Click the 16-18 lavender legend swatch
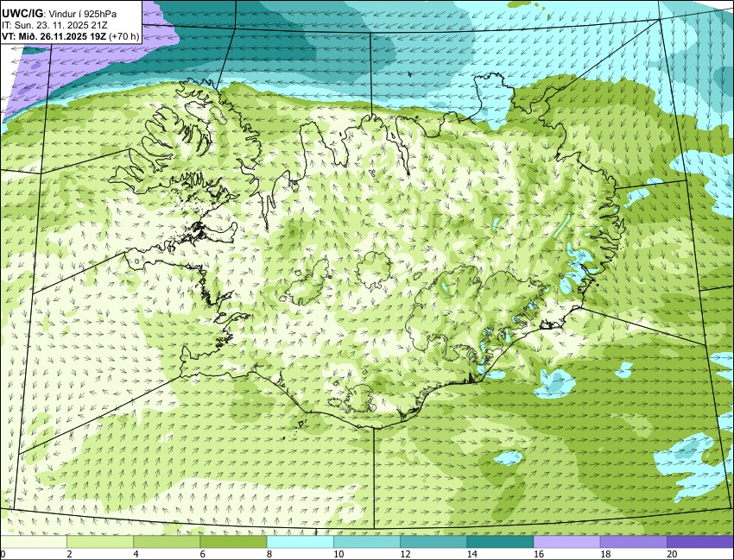The height and width of the screenshot is (560, 734). (x=566, y=542)
